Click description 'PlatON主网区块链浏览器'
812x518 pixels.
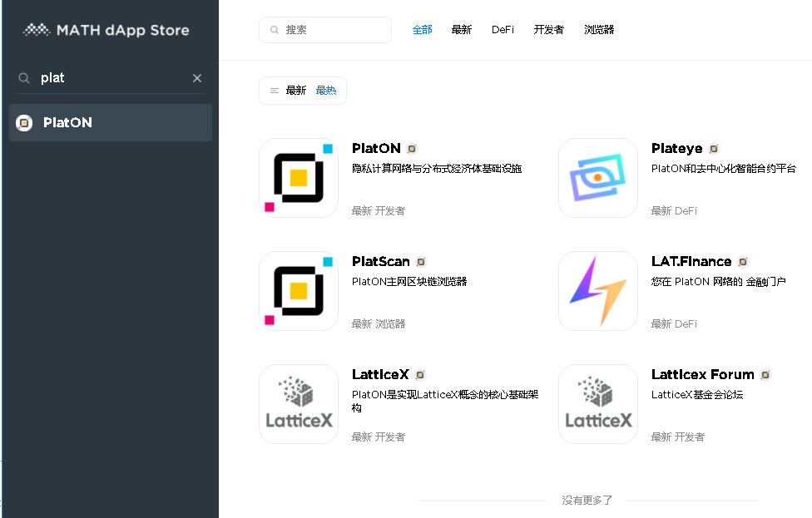coord(409,282)
